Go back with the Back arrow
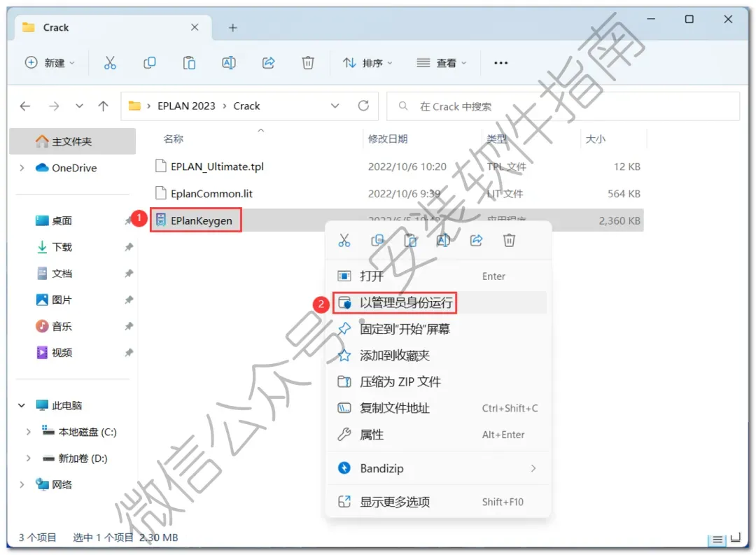This screenshot has width=756, height=555. point(25,106)
